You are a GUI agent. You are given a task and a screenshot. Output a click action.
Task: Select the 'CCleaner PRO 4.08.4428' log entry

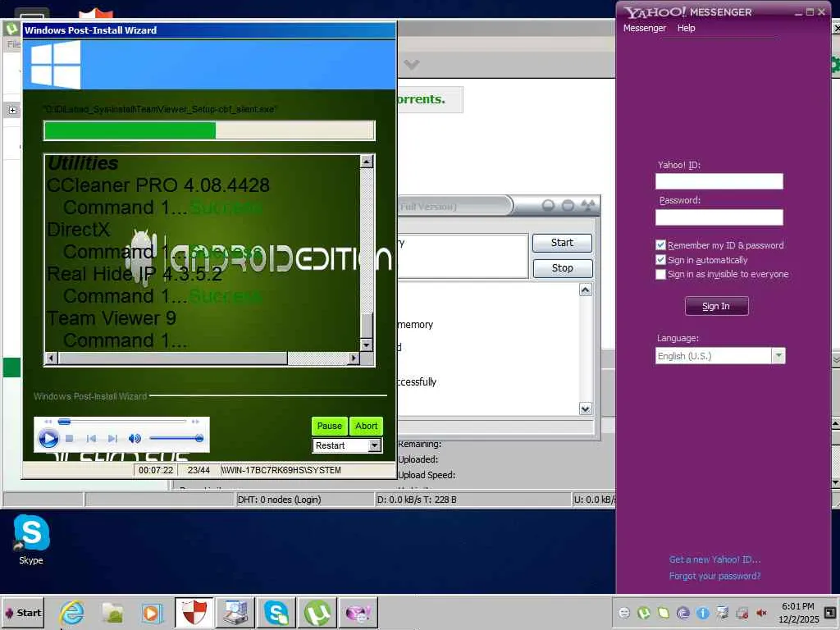pos(158,185)
